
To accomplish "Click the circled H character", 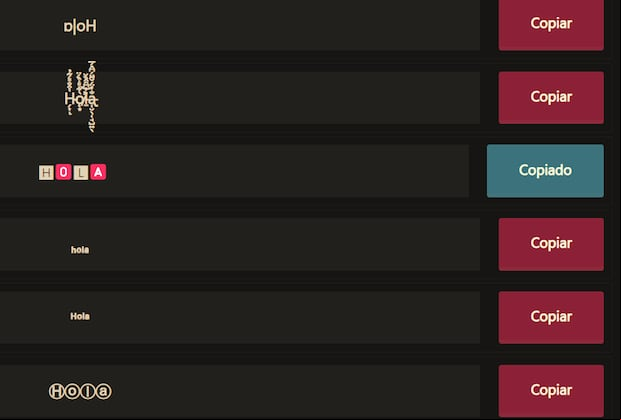I will point(56,391).
